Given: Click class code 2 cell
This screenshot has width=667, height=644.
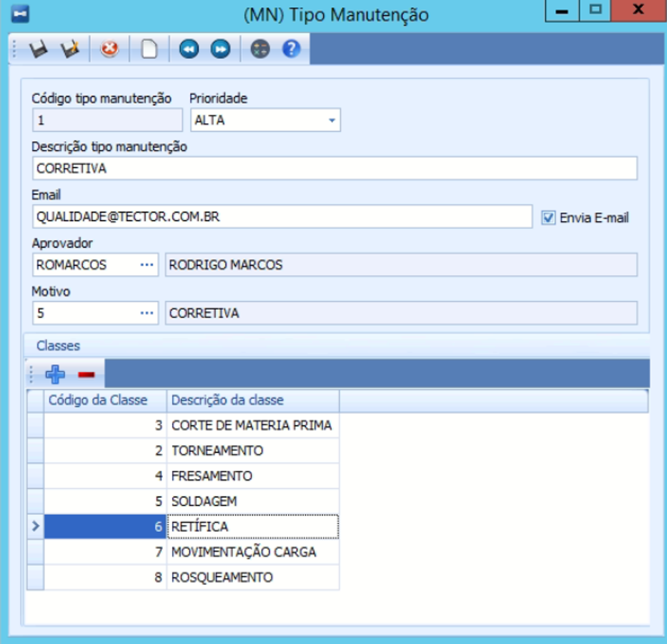Looking at the screenshot, I should pos(105,450).
